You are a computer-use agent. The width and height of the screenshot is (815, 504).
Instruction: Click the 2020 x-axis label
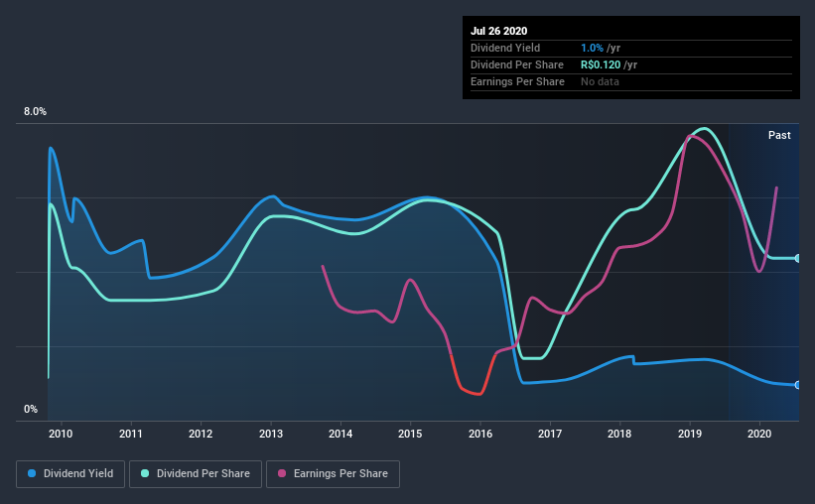pyautogui.click(x=759, y=434)
